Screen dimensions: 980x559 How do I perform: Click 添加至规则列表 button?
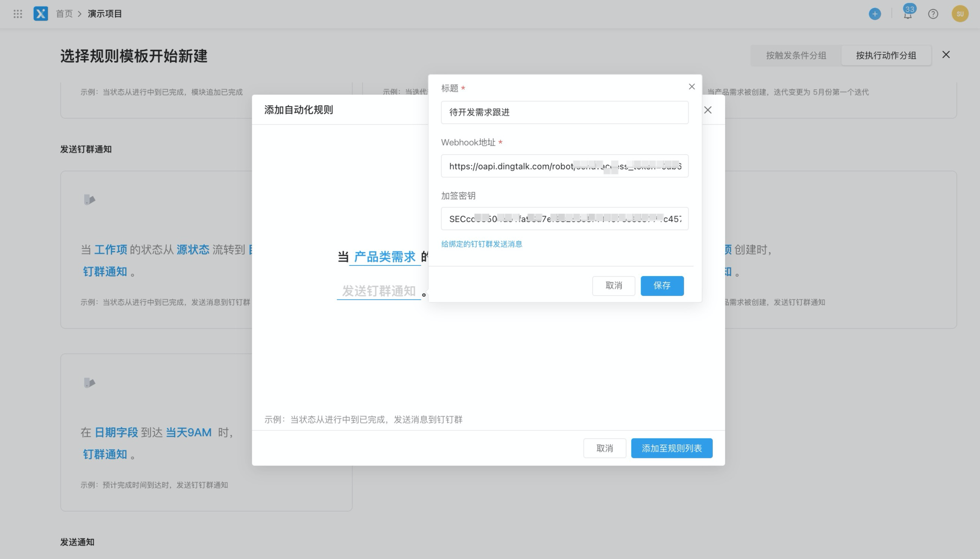click(x=672, y=448)
